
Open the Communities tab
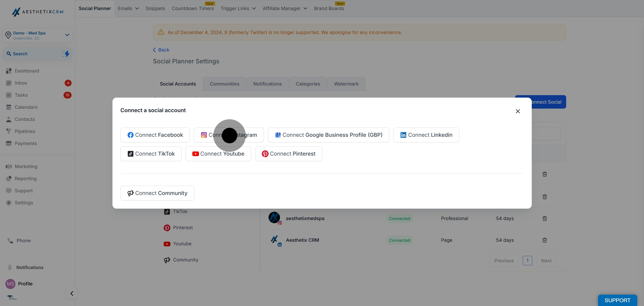point(225,84)
